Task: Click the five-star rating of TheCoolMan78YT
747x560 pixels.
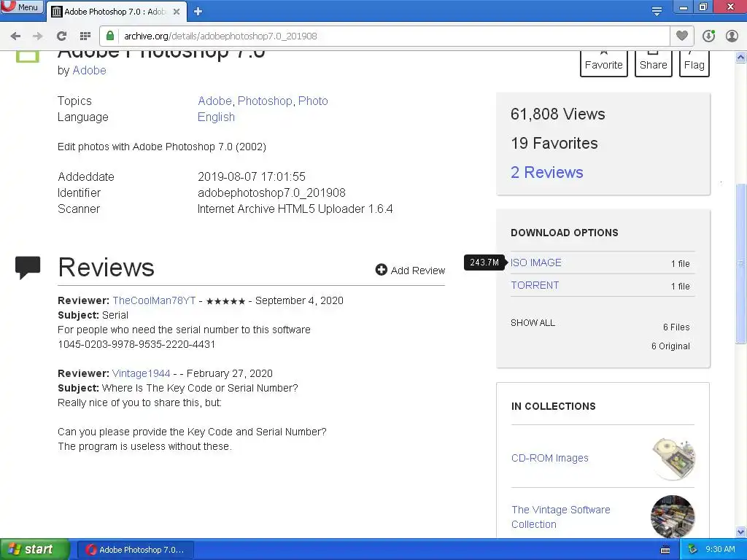Action: coord(226,301)
